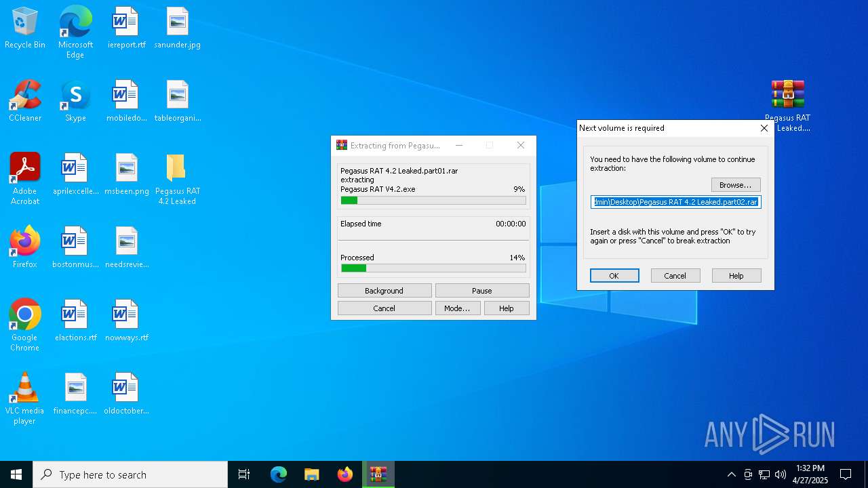Close the Next volume is required dialog
Viewport: 868px width, 488px height.
[764, 128]
